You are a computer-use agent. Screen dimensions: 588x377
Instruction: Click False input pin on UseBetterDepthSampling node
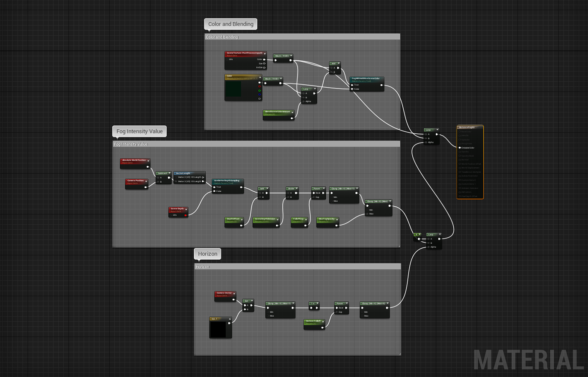tap(215, 191)
